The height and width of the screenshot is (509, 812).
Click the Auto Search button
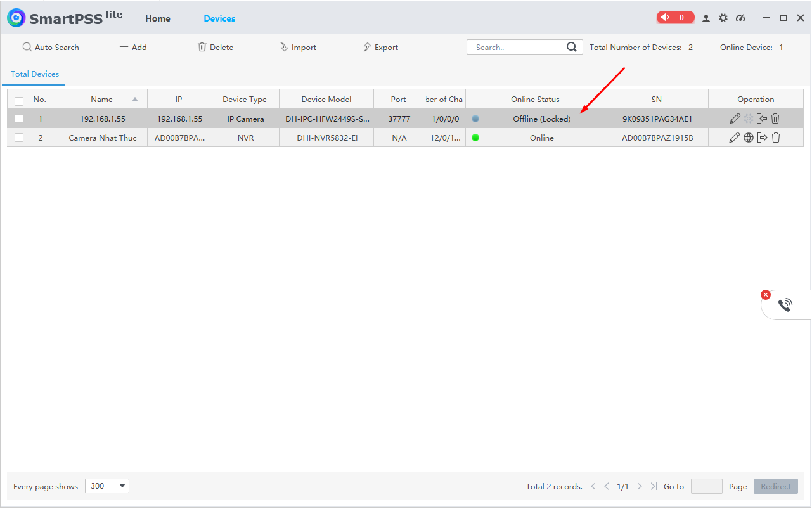click(51, 47)
